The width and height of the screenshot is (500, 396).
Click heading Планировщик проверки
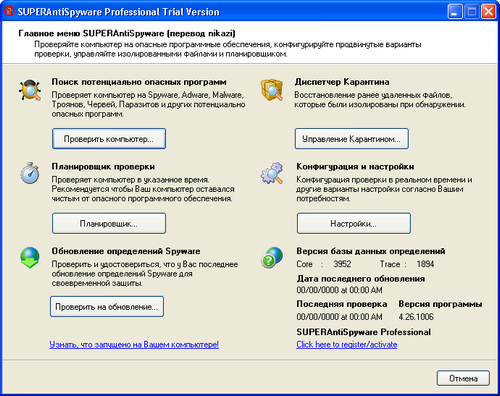click(103, 167)
